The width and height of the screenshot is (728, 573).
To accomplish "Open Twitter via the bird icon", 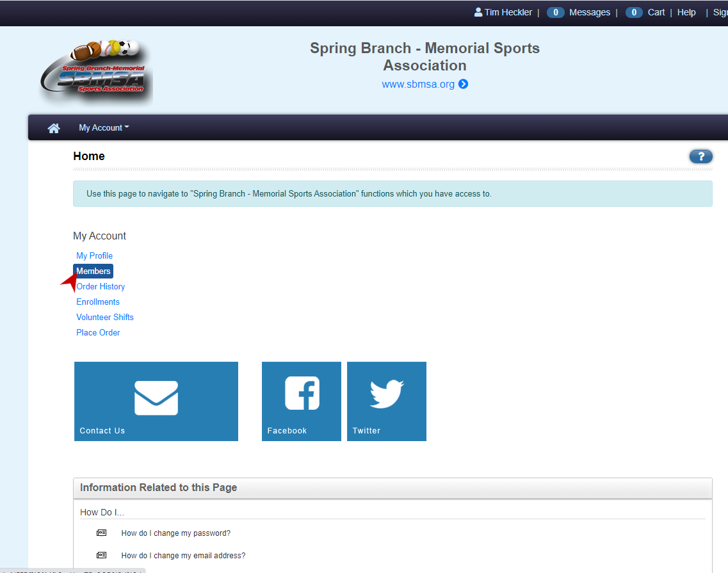I will click(387, 393).
